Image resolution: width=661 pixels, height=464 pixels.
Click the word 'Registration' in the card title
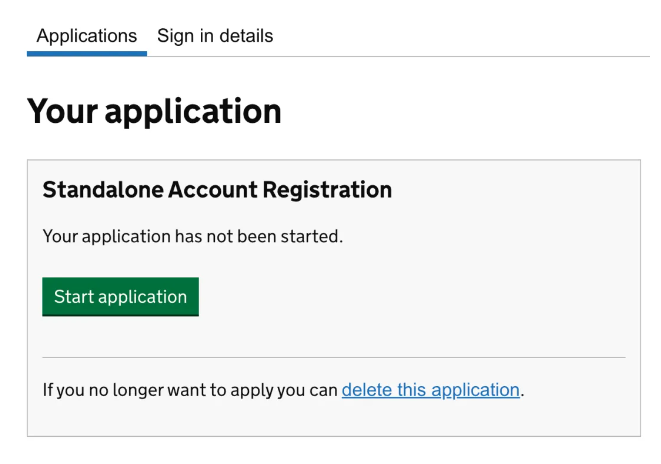tap(328, 190)
